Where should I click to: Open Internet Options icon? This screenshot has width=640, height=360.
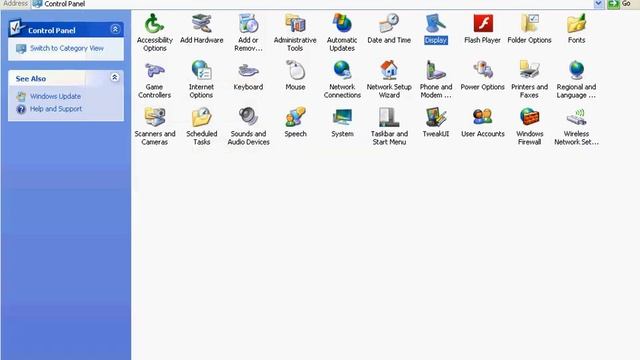[201, 70]
